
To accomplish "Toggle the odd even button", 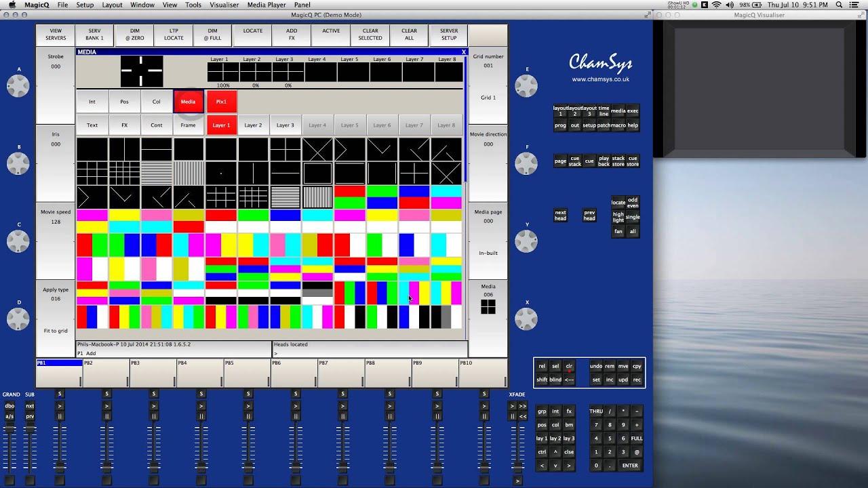I will coord(633,202).
